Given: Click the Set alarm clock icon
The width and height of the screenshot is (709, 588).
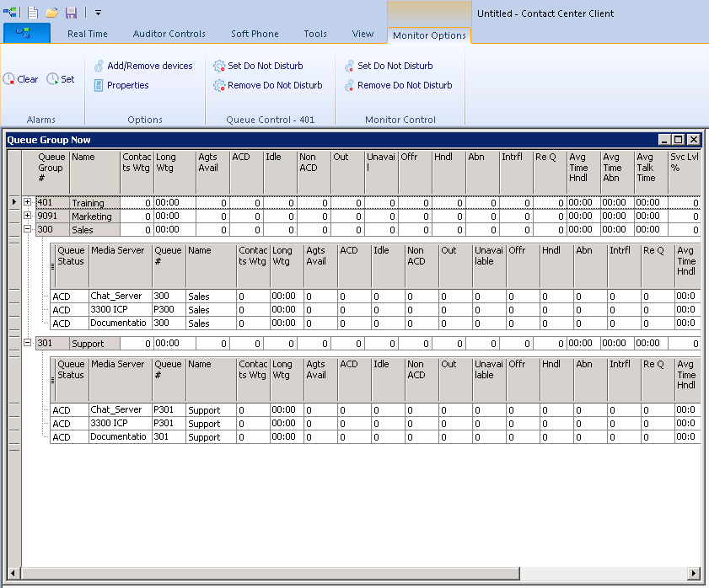Looking at the screenshot, I should pyautogui.click(x=53, y=79).
